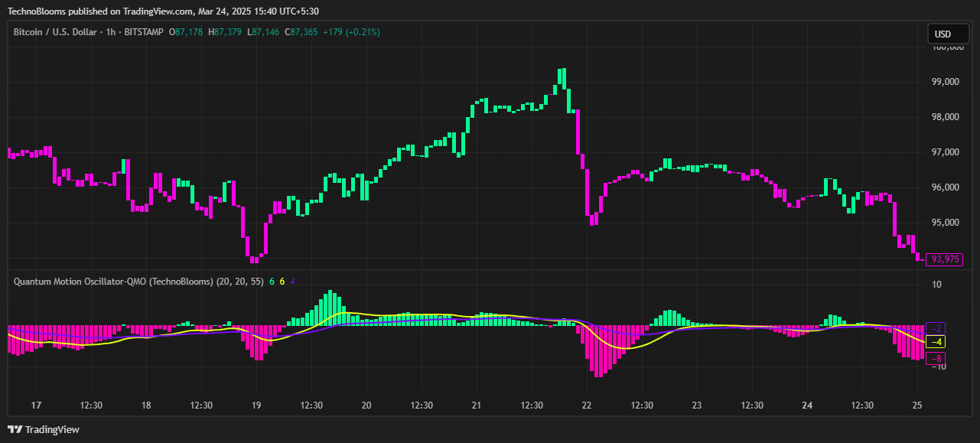Screen dimensions: 980x443
Task: Click the date label 17 on time axis
Action: [36, 406]
